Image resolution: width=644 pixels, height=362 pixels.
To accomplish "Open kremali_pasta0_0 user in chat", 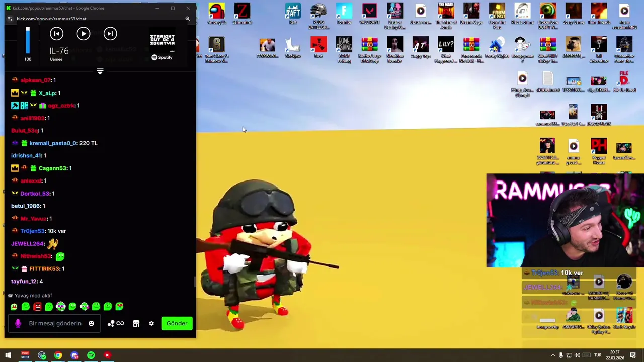I will point(52,143).
